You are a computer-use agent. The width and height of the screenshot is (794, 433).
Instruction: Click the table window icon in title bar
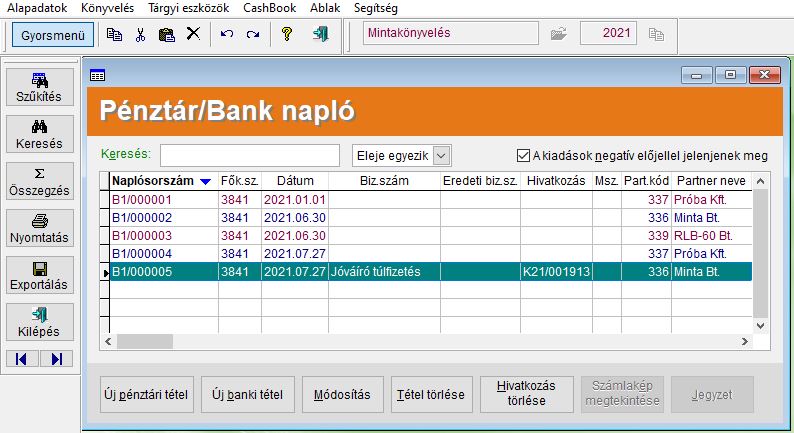[97, 75]
